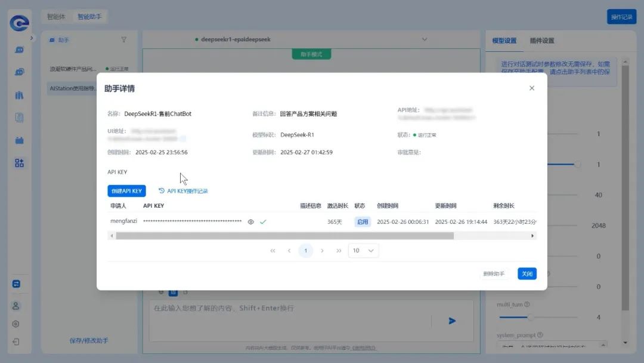Go to the next page arrow
Screen dimensions: 644x363
pyautogui.click(x=322, y=251)
